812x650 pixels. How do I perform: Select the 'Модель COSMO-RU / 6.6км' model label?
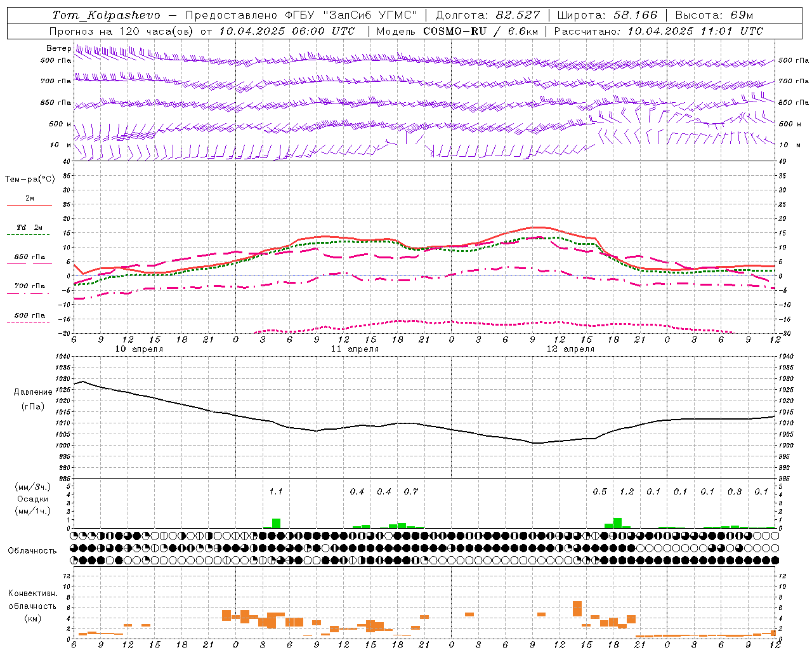click(457, 31)
